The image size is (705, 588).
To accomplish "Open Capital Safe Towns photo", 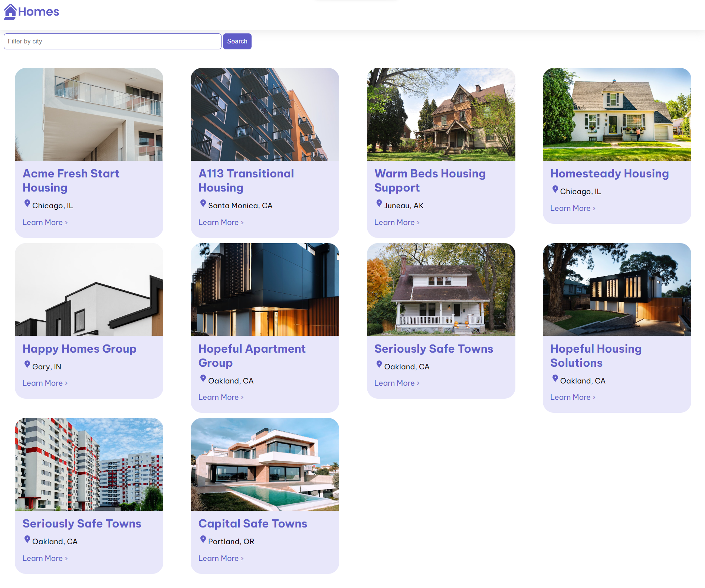I will (265, 464).
